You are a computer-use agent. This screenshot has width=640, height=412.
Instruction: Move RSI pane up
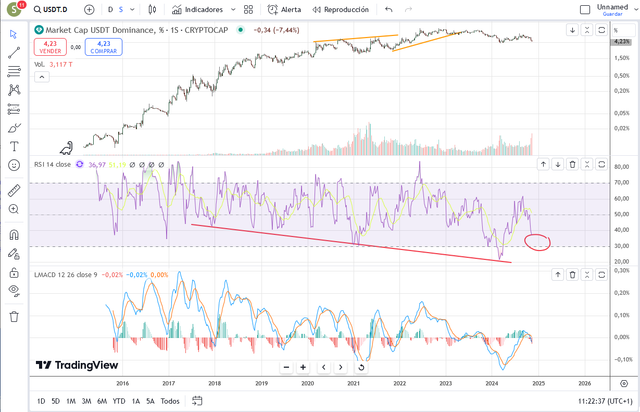(543, 165)
